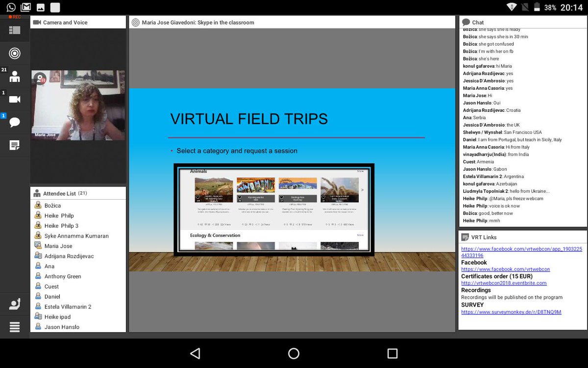This screenshot has width=588, height=368.
Task: Tap the Skype in the classroom share header
Action: pos(292,22)
